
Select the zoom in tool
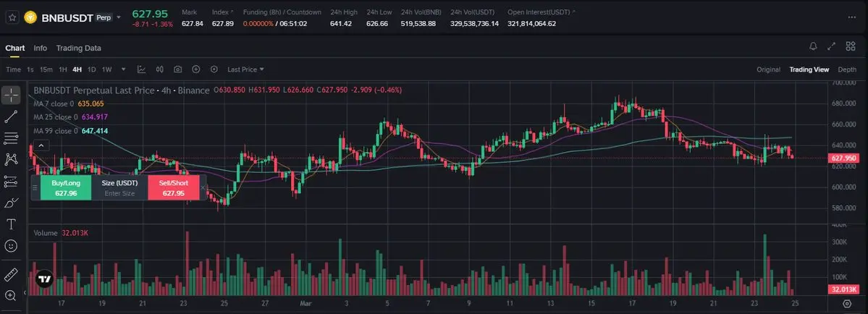pyautogui.click(x=12, y=295)
